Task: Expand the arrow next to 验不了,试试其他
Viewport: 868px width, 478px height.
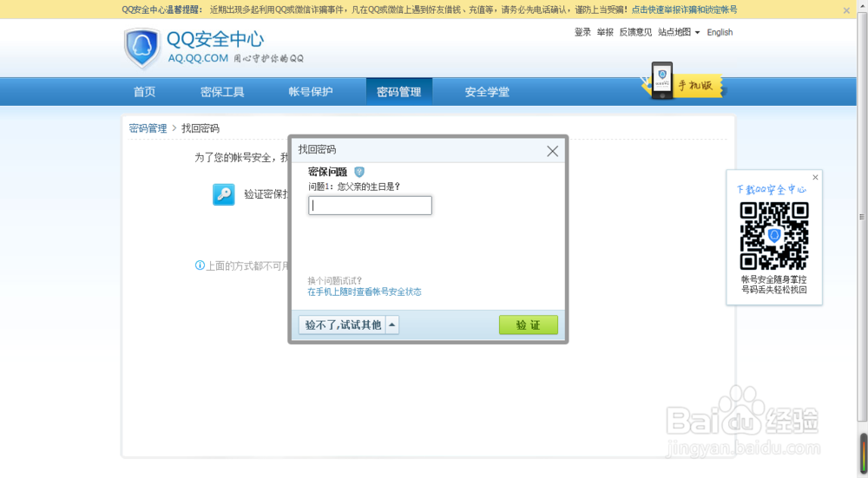Action: coord(392,324)
